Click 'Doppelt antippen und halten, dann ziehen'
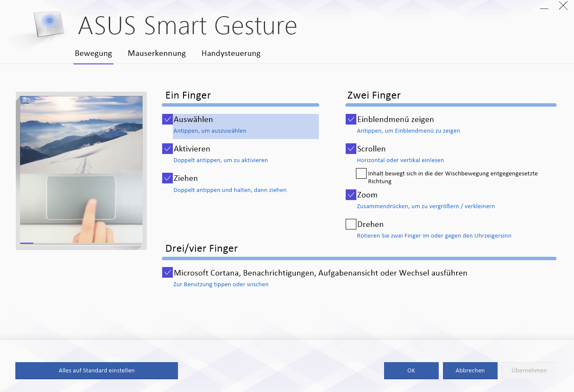 click(230, 190)
